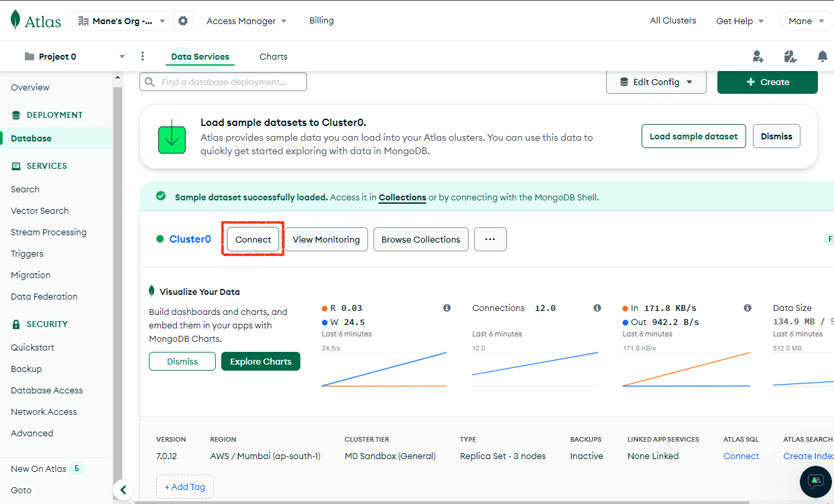Click Atlas Search Create Index link

pos(809,456)
